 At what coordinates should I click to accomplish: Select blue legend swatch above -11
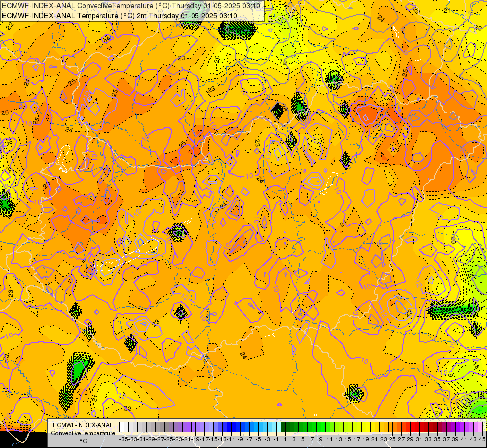(x=229, y=427)
